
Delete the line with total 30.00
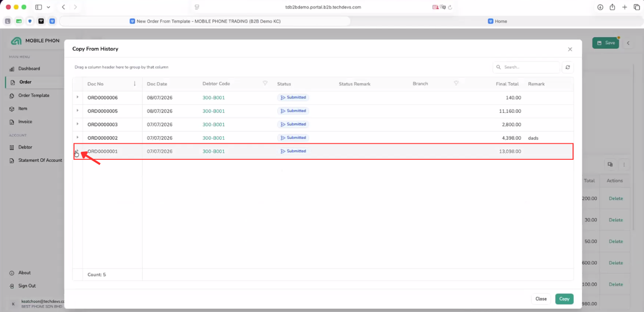coord(616,220)
